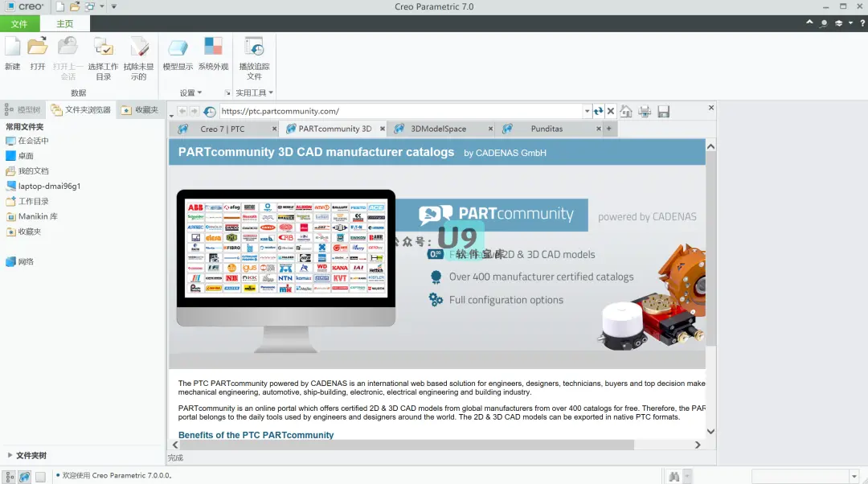Screen dimensions: 868x484
Task: Toggle browser display icon in status bar
Action: 24,476
